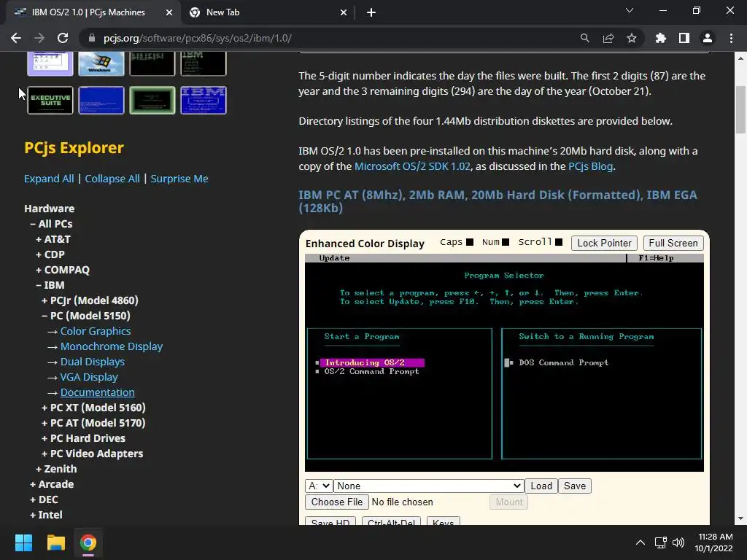Expand PC XT (Model 5160) node
Image resolution: width=747 pixels, height=560 pixels.
point(93,408)
